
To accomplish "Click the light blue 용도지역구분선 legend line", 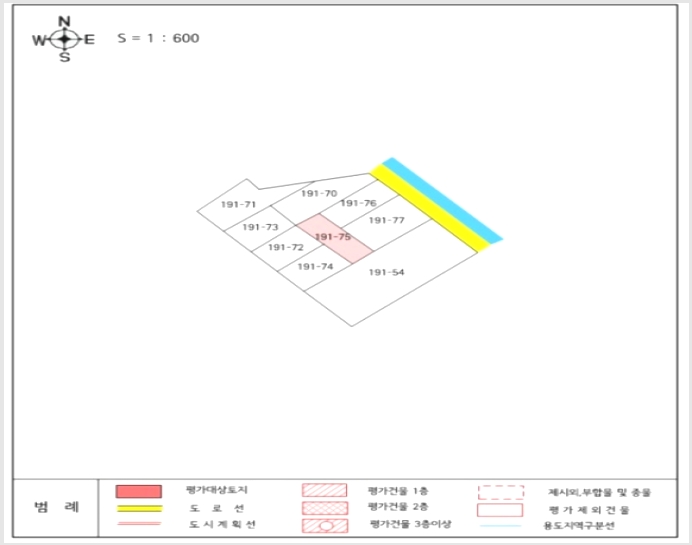I will click(x=500, y=526).
